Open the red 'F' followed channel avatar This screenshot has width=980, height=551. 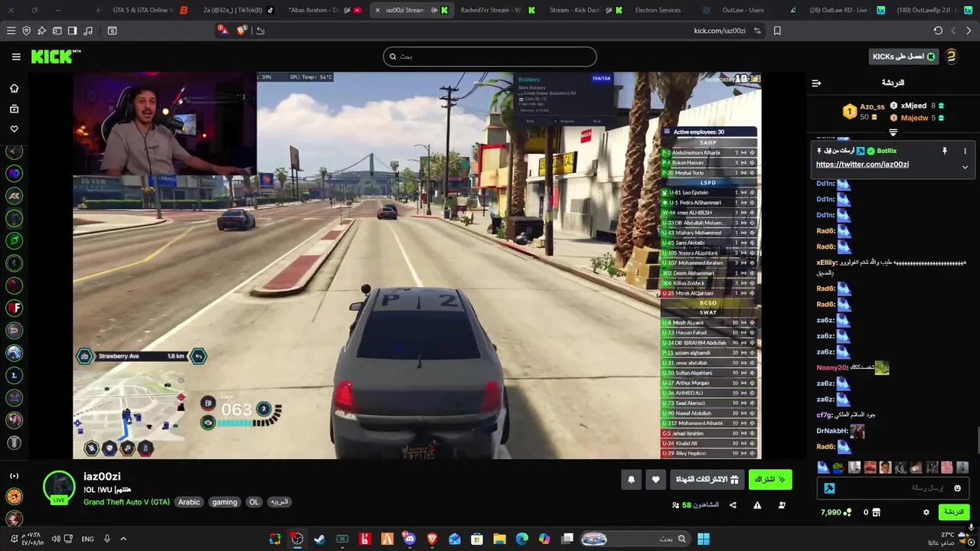pos(14,308)
